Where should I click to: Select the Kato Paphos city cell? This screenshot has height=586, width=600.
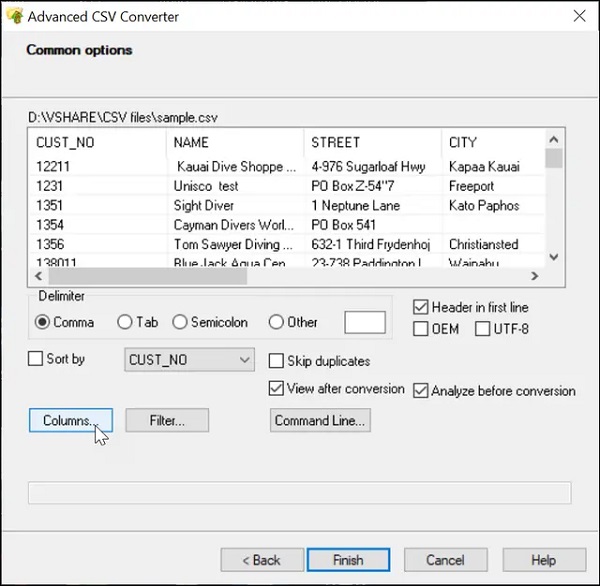point(493,206)
